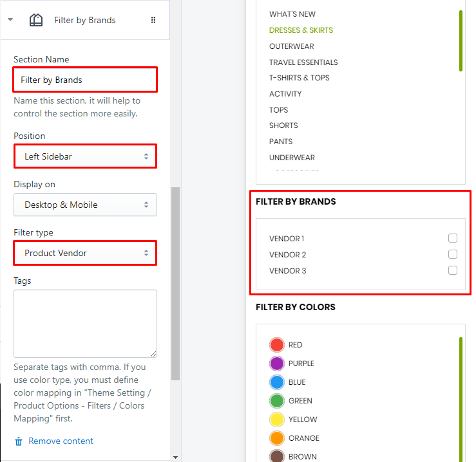
Task: Open the What's New category
Action: pyautogui.click(x=292, y=14)
